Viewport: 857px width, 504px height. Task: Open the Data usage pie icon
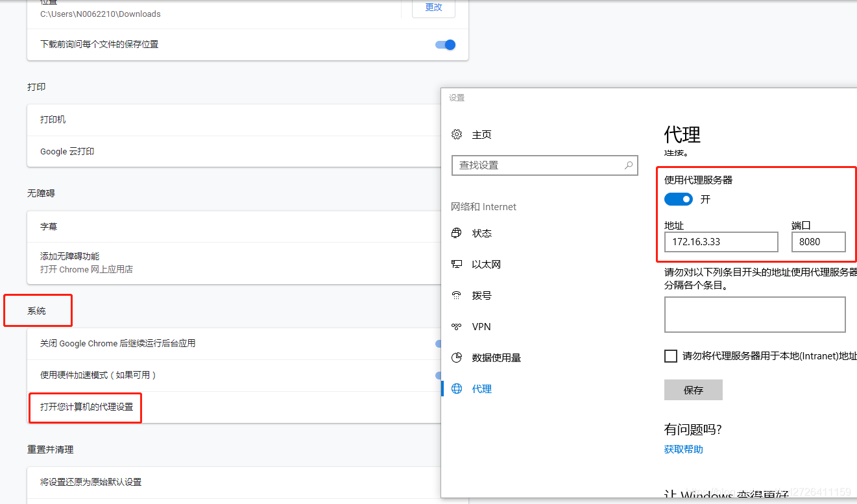point(457,357)
